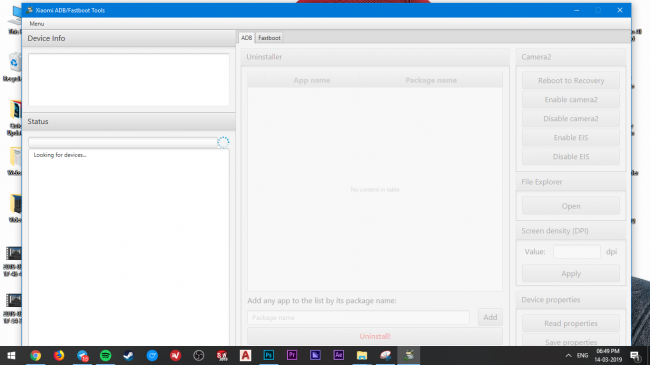Click Disable EIS button
The height and width of the screenshot is (365, 650).
click(571, 157)
